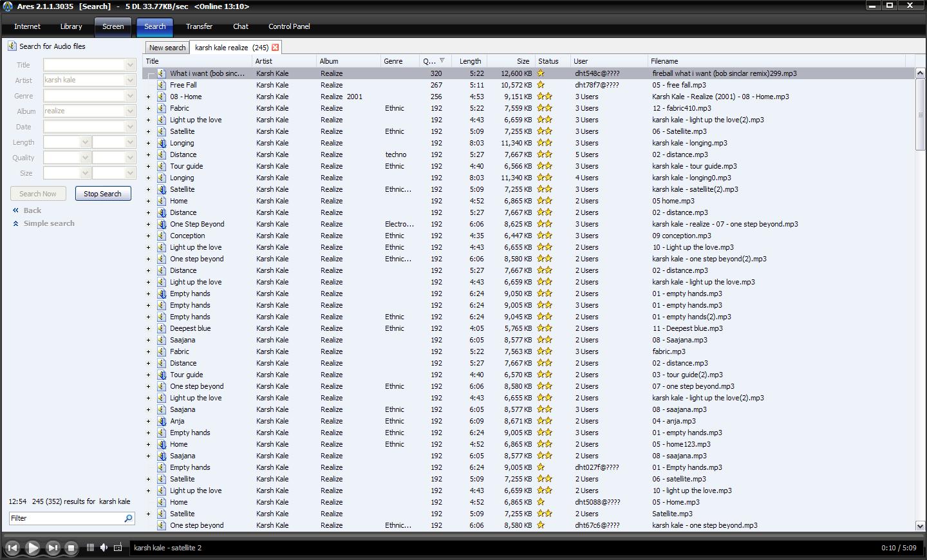This screenshot has height=560, width=927.
Task: Click the Simple search link
Action: point(49,223)
